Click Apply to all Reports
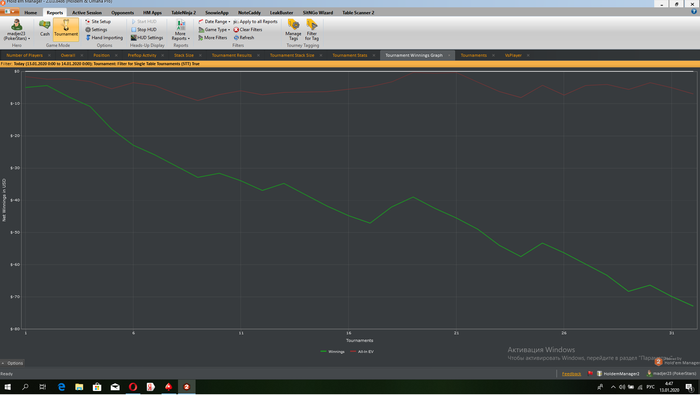 coord(255,21)
